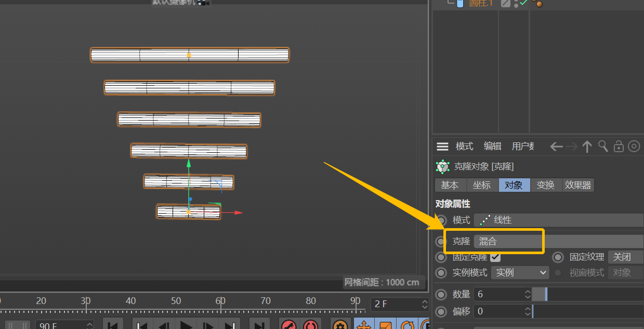The height and width of the screenshot is (329, 644).
Task: Open the 固定纹理 dropdown showing 关闭
Action: tap(625, 257)
